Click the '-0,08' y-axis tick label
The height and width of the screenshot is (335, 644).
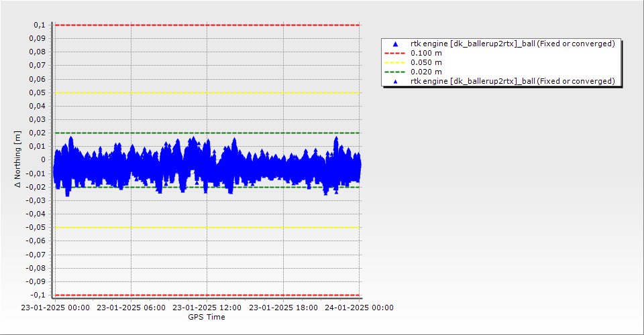point(36,268)
